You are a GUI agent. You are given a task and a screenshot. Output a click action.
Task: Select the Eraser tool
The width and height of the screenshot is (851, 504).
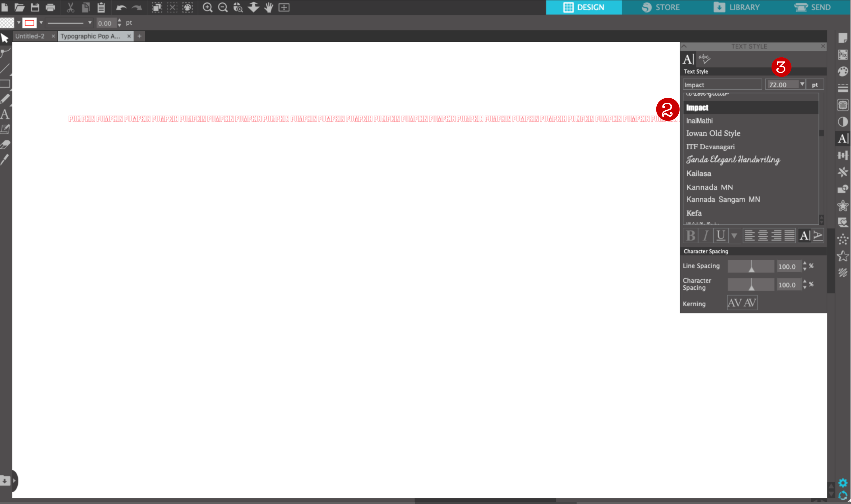point(5,144)
